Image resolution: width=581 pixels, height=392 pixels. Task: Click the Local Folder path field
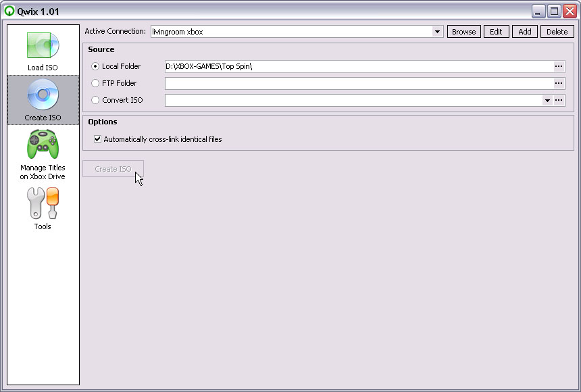click(x=358, y=66)
